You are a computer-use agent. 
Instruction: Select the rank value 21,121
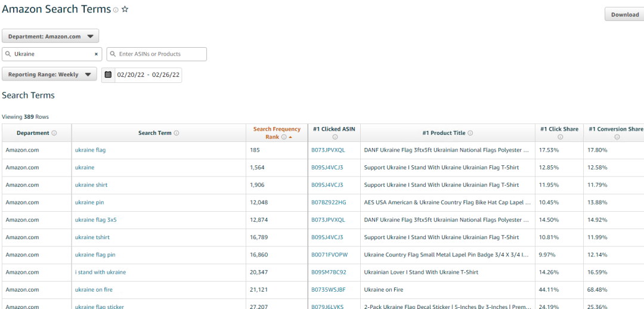tap(259, 290)
